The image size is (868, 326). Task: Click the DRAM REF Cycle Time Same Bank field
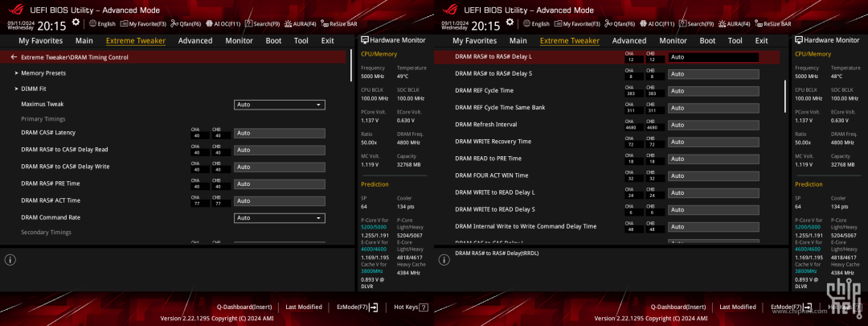pyautogui.click(x=714, y=108)
